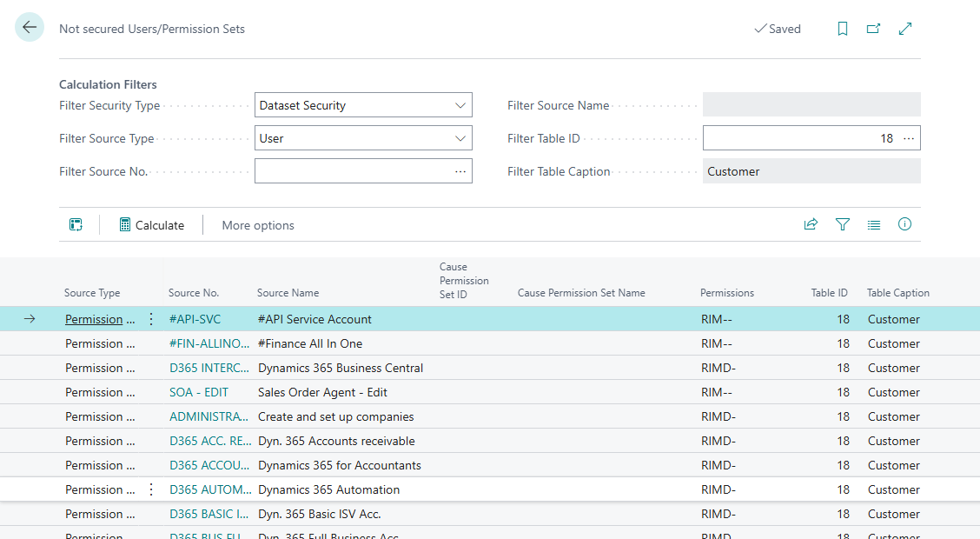Open lookup dots for Filter Source No.
This screenshot has width=980, height=539.
point(460,171)
